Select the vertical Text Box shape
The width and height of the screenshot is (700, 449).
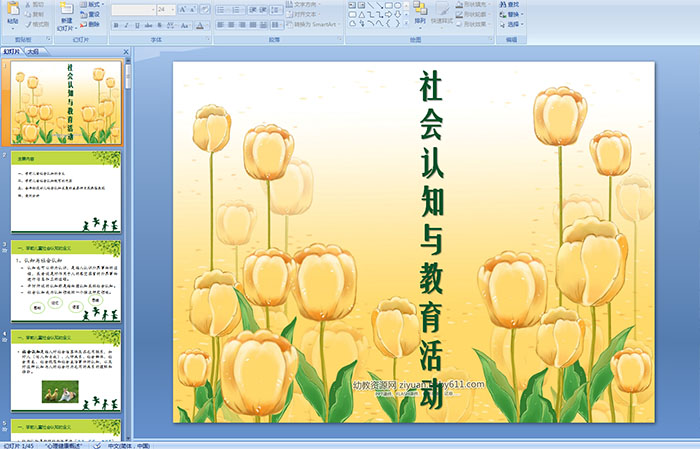pyautogui.click(x=361, y=5)
